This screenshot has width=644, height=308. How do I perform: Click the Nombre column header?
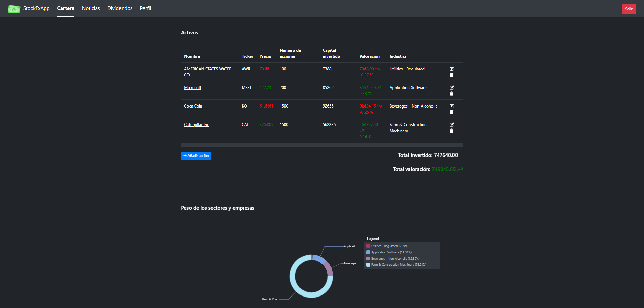pyautogui.click(x=192, y=56)
